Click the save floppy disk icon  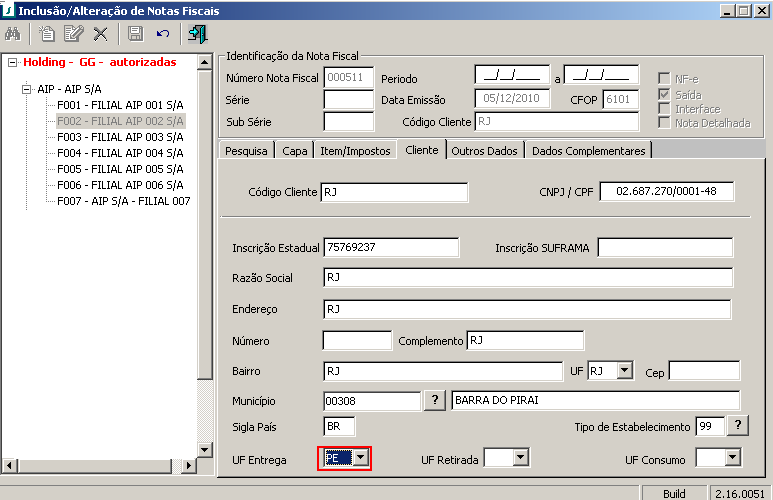coord(135,34)
